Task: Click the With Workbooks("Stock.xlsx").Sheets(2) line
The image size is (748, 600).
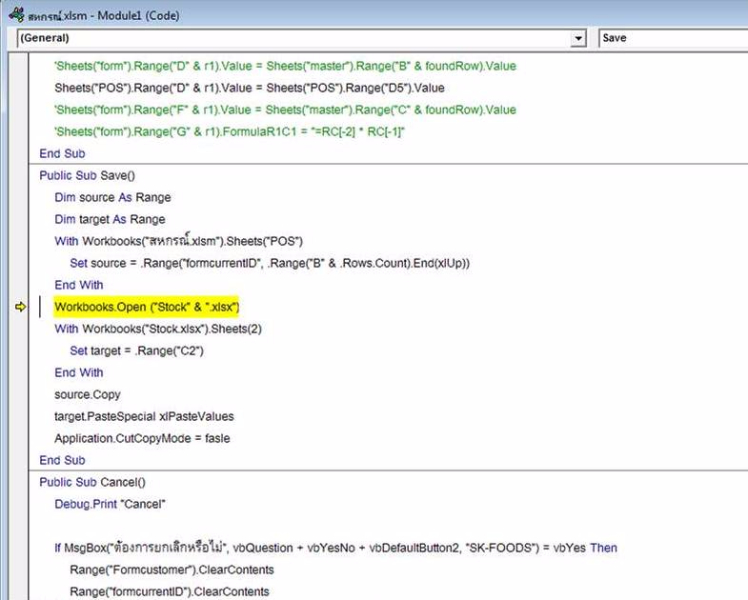Action: pos(162,329)
